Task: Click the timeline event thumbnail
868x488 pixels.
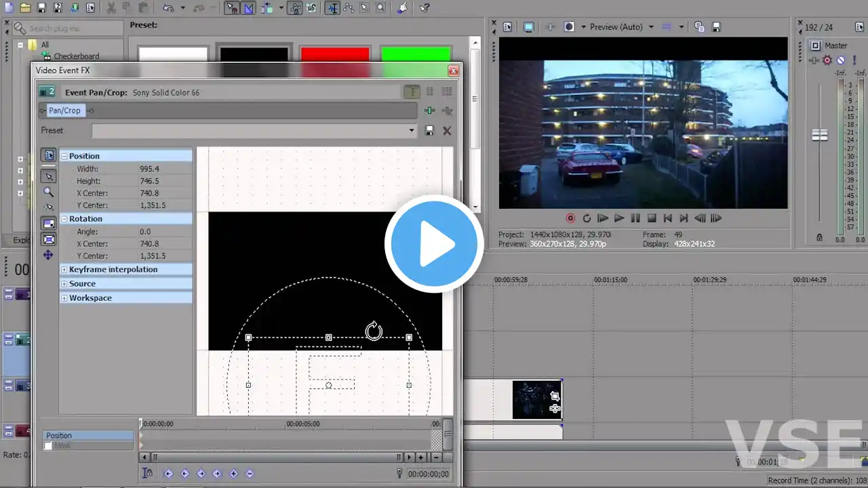Action: pyautogui.click(x=536, y=400)
